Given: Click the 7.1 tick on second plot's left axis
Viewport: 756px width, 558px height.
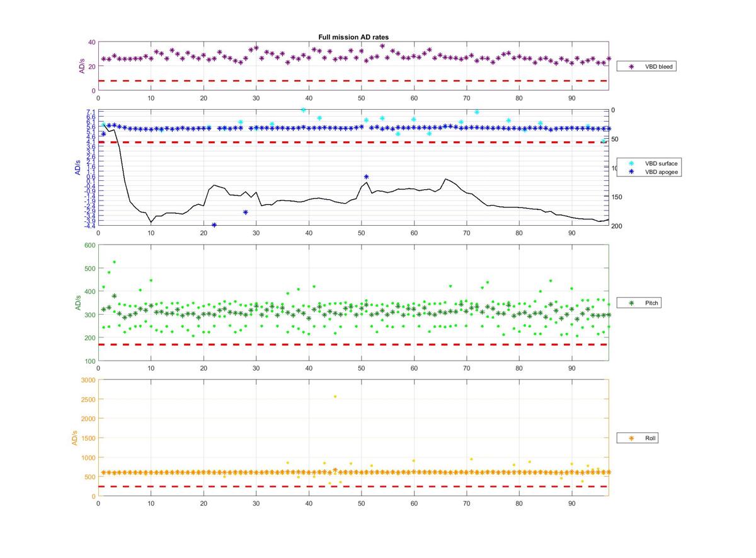Looking at the screenshot, I should (x=90, y=112).
